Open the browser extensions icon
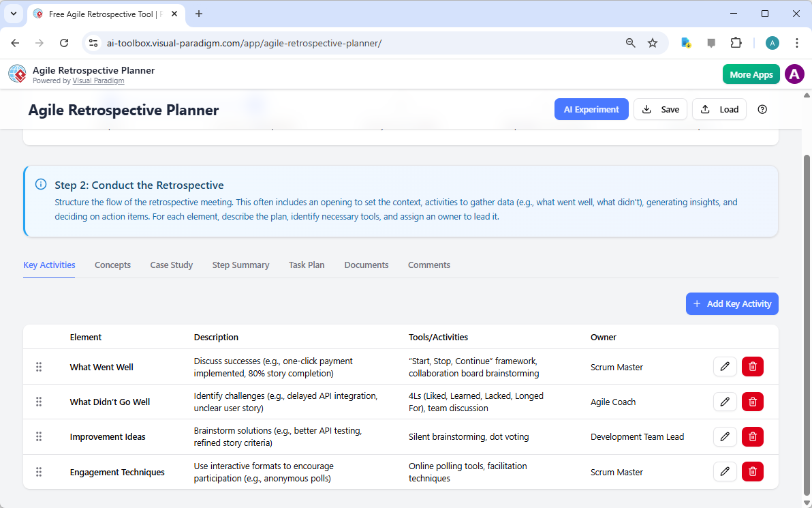 tap(736, 42)
